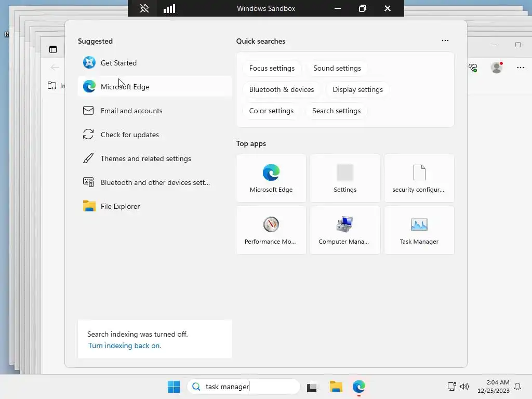Click the taskbar search box with task manager

coord(244,387)
